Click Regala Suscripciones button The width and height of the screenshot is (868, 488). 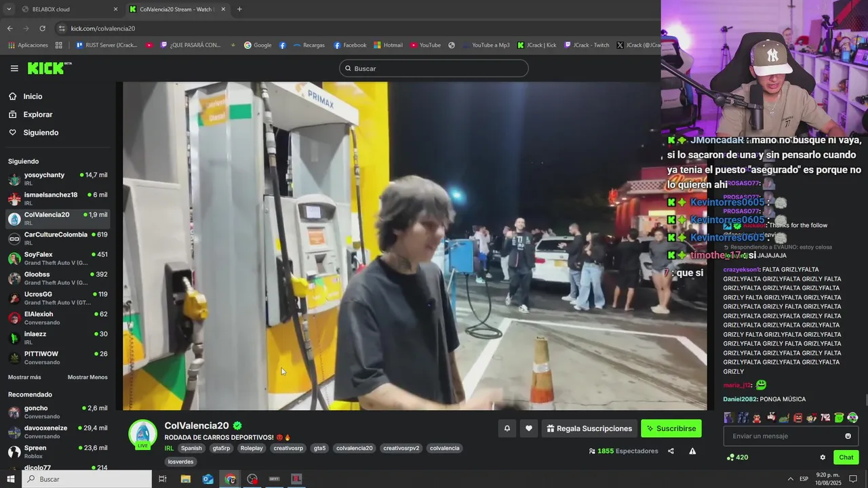pyautogui.click(x=589, y=429)
